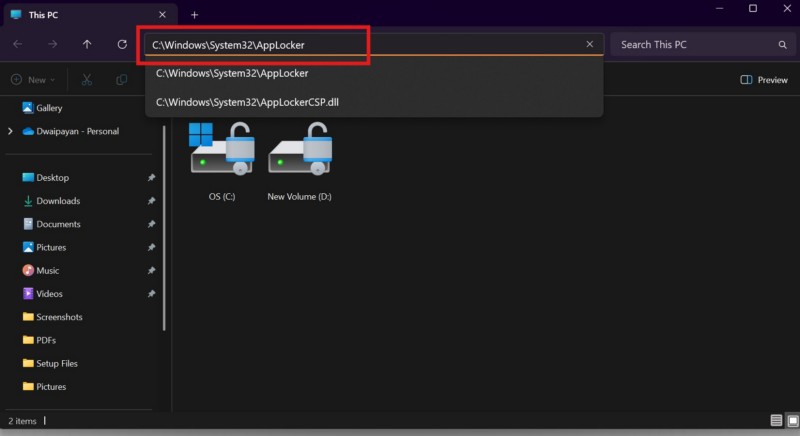The image size is (800, 436).
Task: Click the Cut scissors icon
Action: click(87, 80)
